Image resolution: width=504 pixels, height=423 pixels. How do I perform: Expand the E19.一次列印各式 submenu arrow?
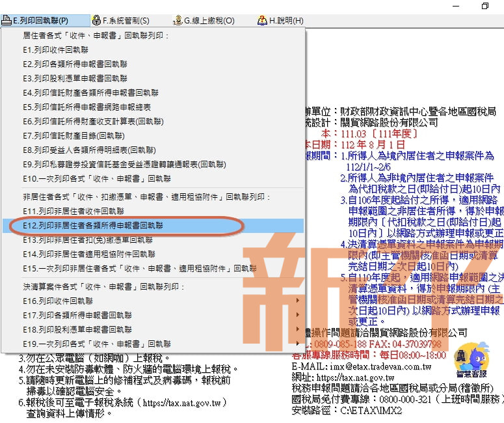(298, 344)
